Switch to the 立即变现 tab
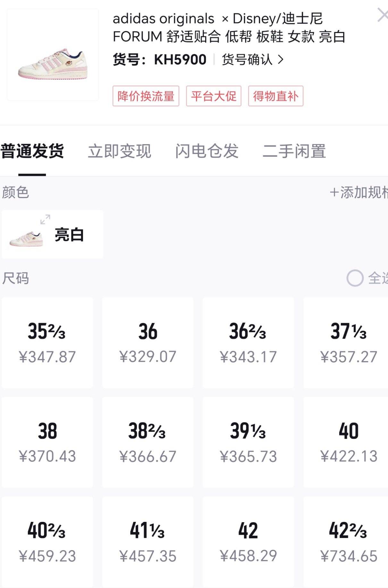 click(120, 151)
